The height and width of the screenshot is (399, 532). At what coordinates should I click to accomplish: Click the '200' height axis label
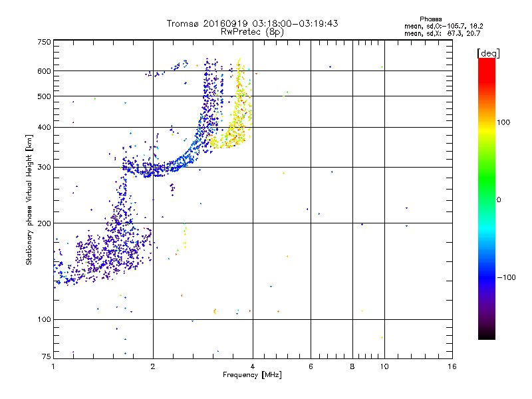coord(44,223)
